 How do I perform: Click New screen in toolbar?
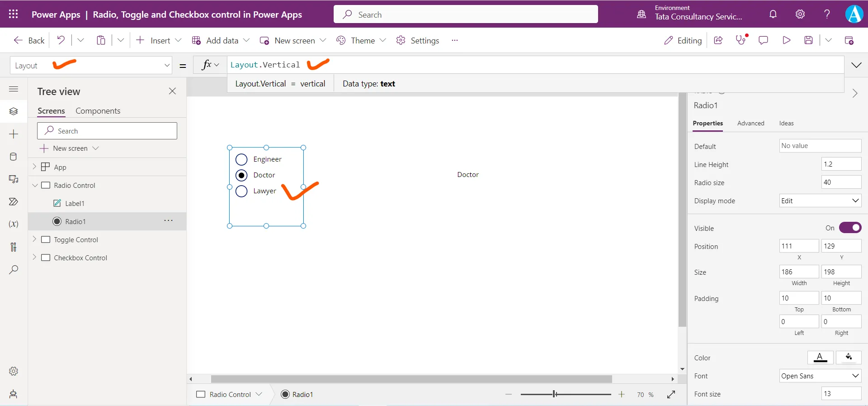click(293, 40)
